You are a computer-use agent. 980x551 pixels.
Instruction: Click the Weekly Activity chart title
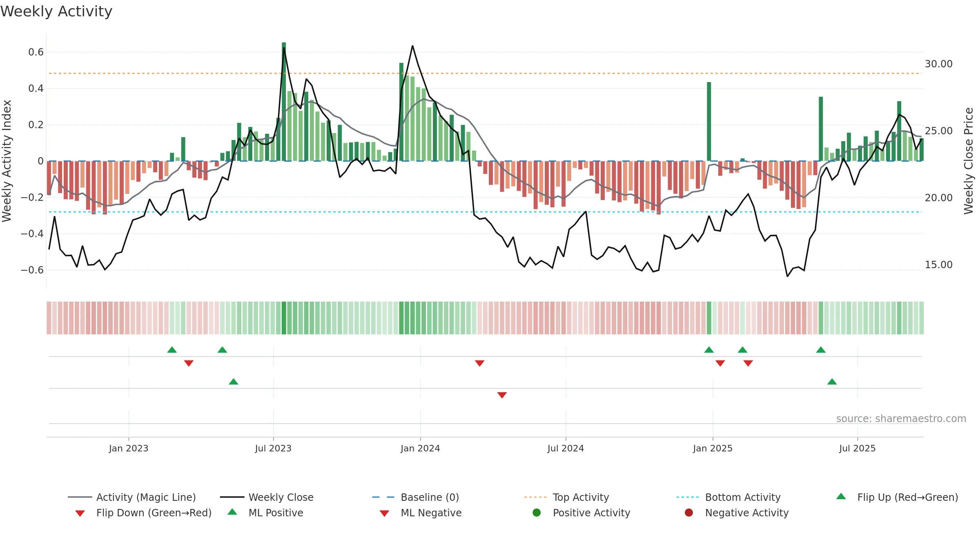coord(56,11)
